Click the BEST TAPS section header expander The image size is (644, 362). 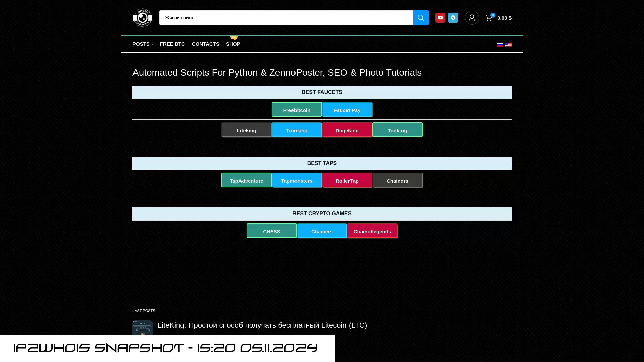pos(322,163)
